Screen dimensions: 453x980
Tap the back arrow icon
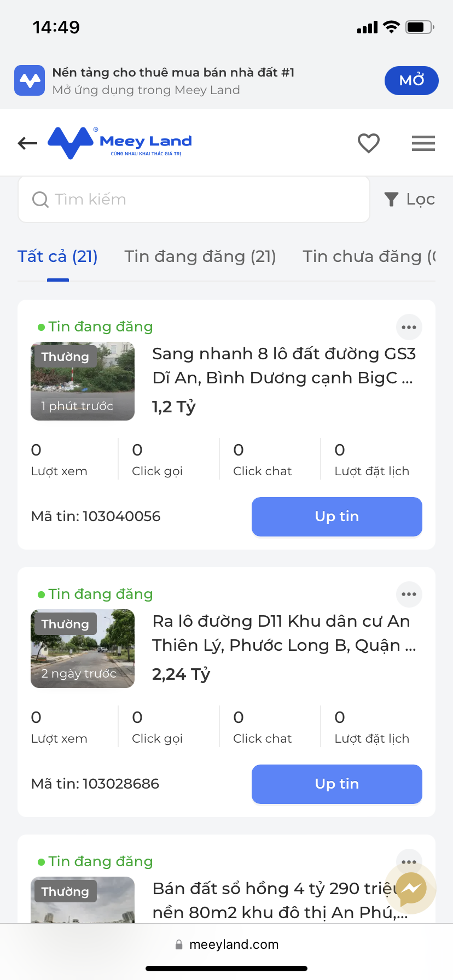tap(27, 143)
